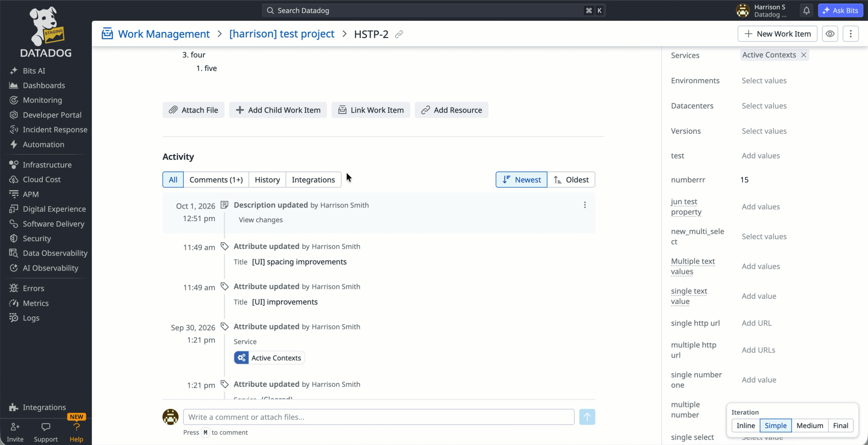Go to Monitoring section
This screenshot has height=445, width=868.
pyautogui.click(x=42, y=100)
